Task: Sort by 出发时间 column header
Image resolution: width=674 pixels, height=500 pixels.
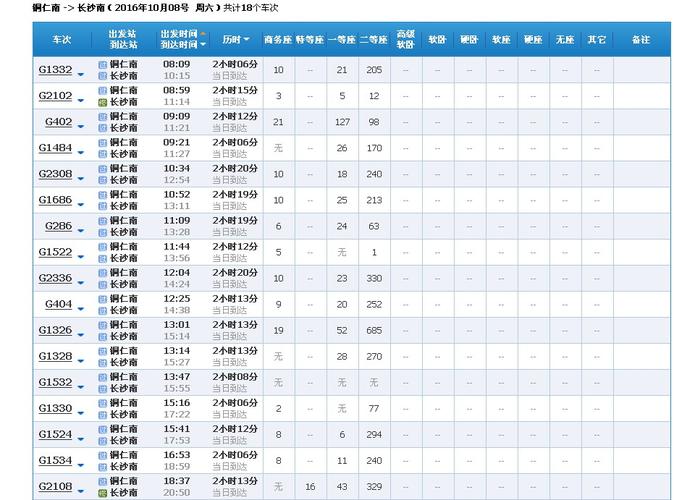Action: pos(183,34)
